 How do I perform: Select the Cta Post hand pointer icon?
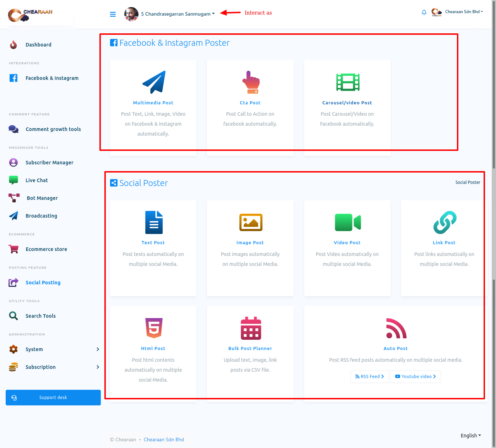(251, 82)
